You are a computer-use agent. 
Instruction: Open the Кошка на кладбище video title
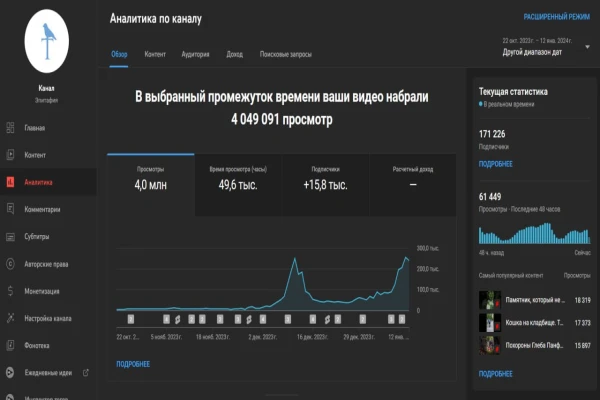(534, 323)
